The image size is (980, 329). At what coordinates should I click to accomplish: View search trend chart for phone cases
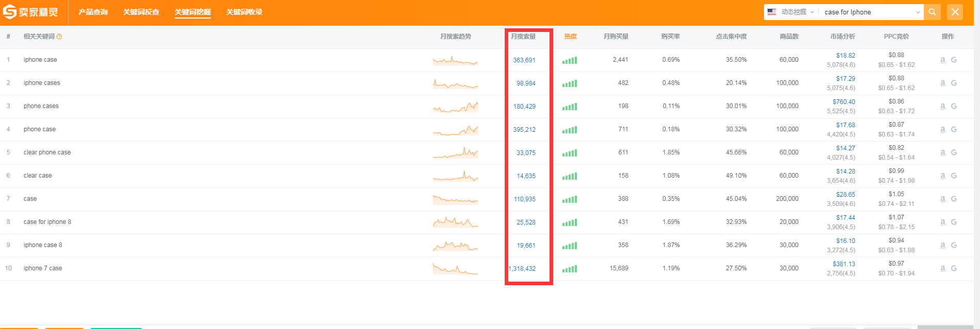[x=455, y=107]
